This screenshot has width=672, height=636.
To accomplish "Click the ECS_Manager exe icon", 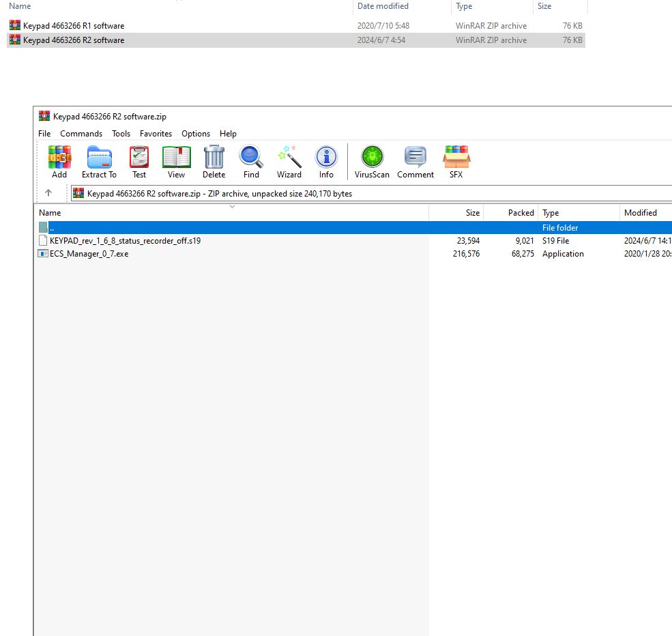I will coord(43,254).
